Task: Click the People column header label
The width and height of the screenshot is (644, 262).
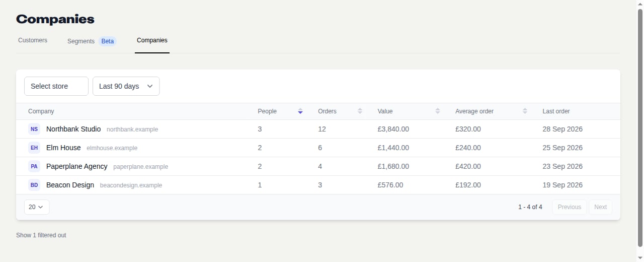Action: click(x=267, y=111)
